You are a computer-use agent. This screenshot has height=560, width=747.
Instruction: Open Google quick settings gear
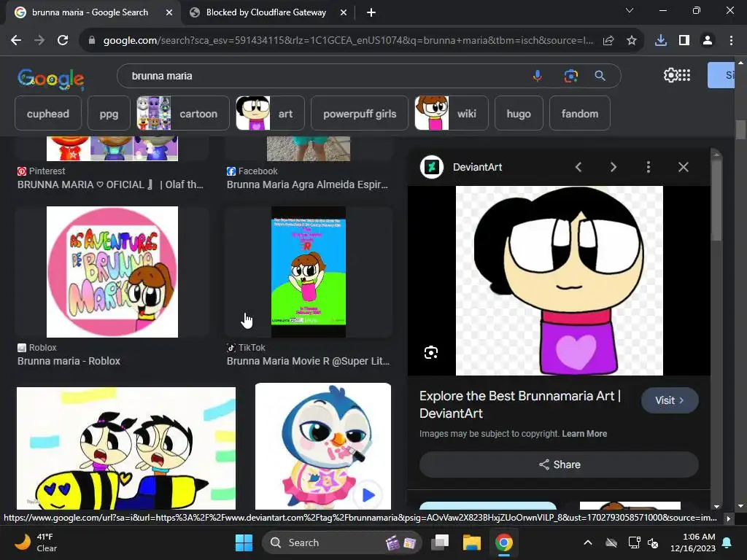[x=670, y=75]
